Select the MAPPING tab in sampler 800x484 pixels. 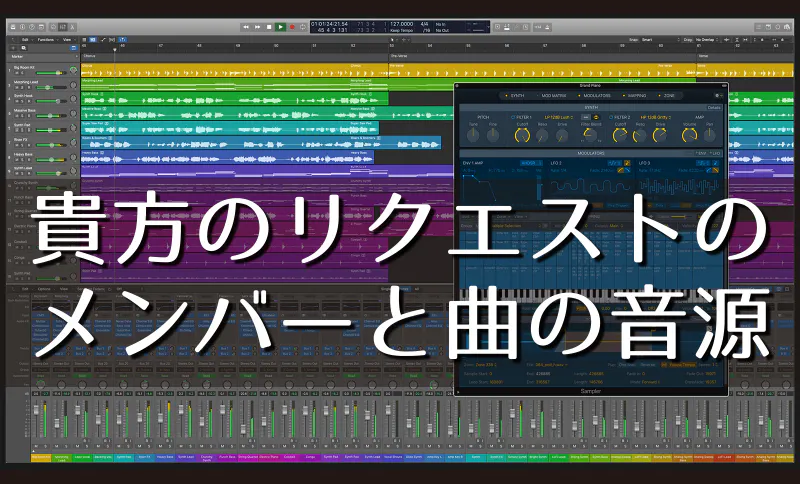click(x=636, y=95)
